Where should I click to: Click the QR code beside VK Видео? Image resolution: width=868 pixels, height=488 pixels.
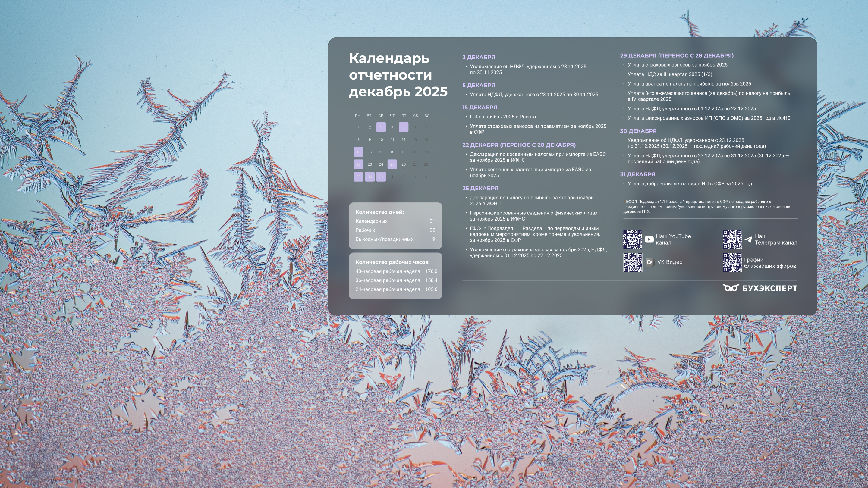coord(633,262)
